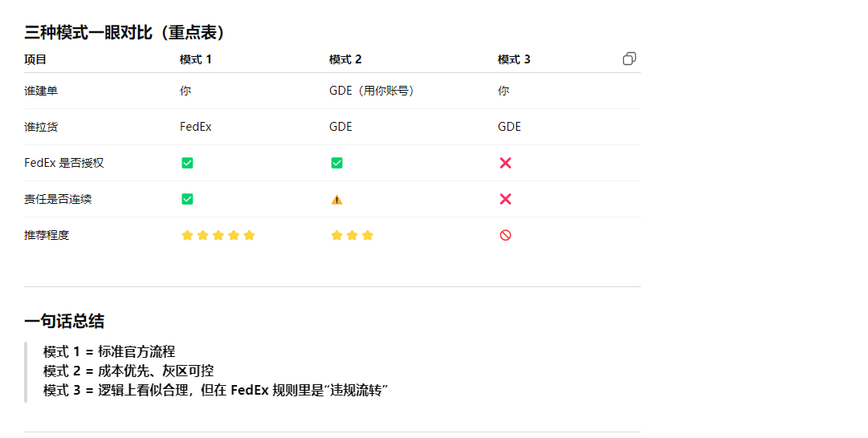Click the red prohibited icon under 模式 3

click(x=505, y=235)
